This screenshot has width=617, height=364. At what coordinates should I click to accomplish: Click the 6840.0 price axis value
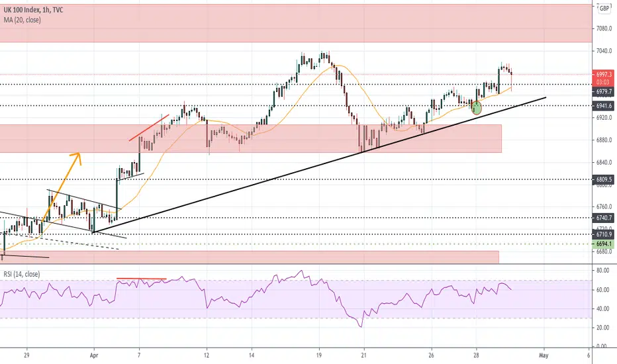point(604,162)
